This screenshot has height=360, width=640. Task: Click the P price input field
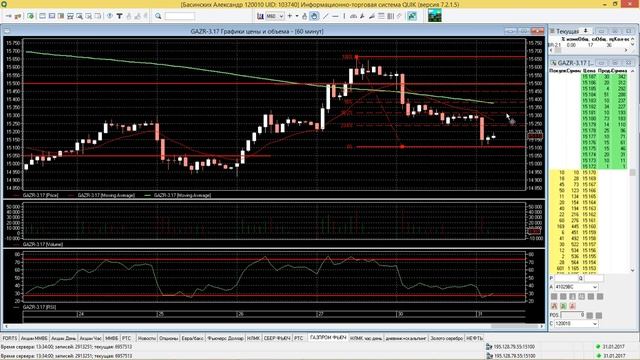[565, 278]
